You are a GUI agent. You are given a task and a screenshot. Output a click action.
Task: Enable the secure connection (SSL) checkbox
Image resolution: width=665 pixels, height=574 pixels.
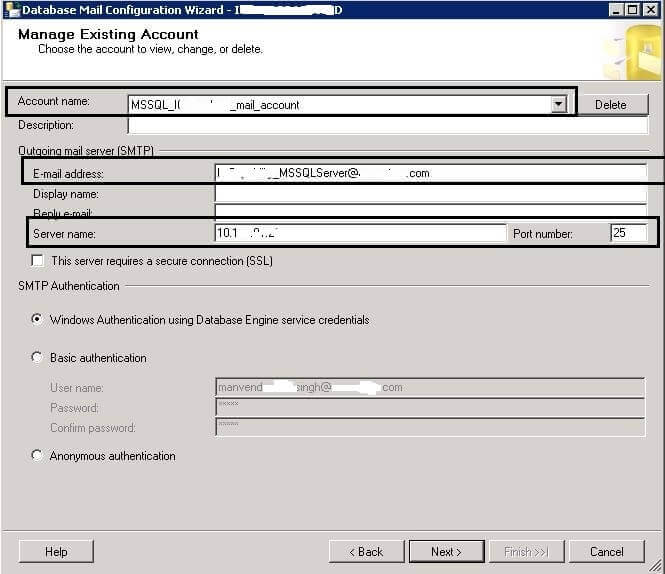click(38, 261)
